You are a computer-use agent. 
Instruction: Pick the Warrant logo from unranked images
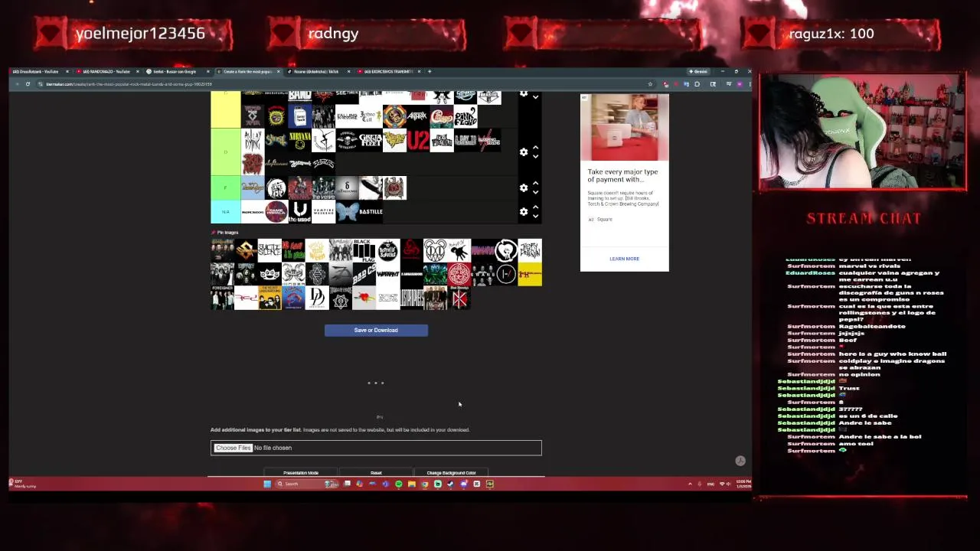point(388,274)
